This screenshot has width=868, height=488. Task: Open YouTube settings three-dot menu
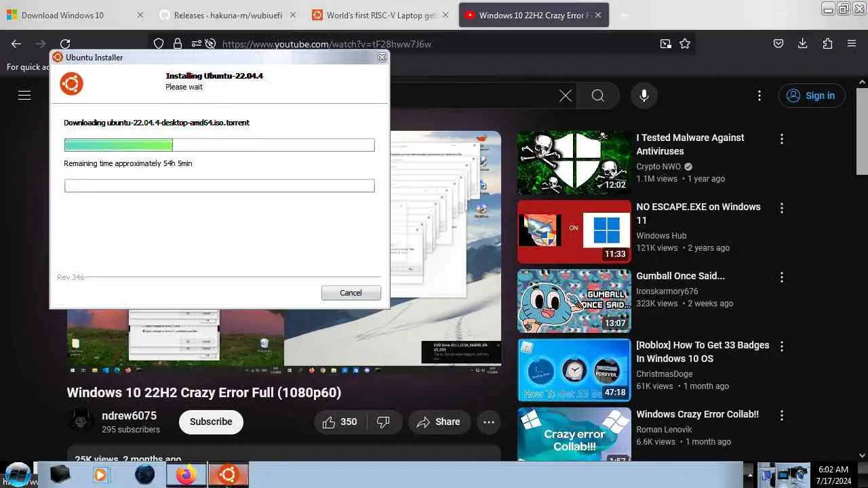coord(759,96)
